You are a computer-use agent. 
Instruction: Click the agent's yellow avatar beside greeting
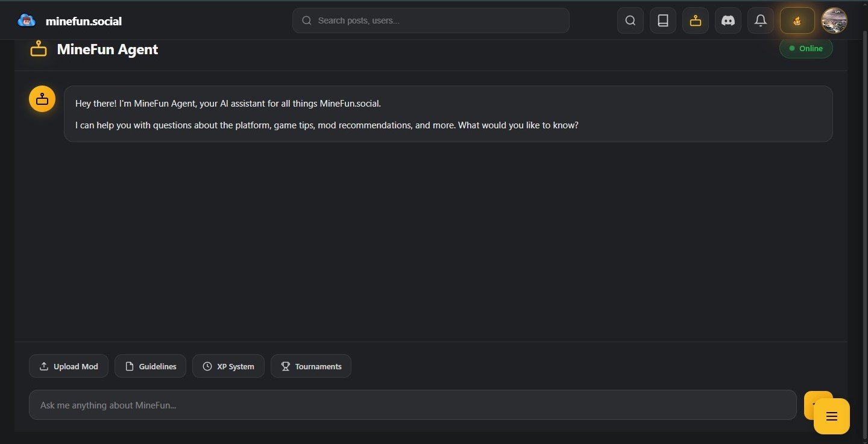click(x=42, y=99)
